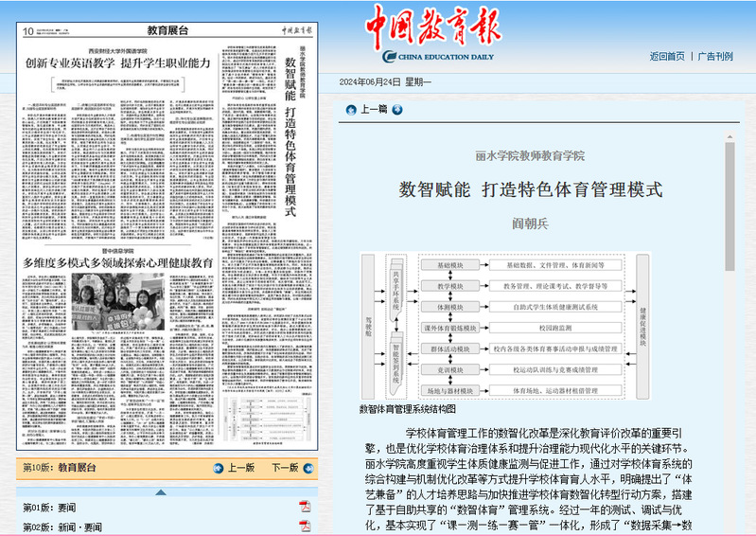
Task: Open 第01版：要闻 page link
Action: pos(49,508)
